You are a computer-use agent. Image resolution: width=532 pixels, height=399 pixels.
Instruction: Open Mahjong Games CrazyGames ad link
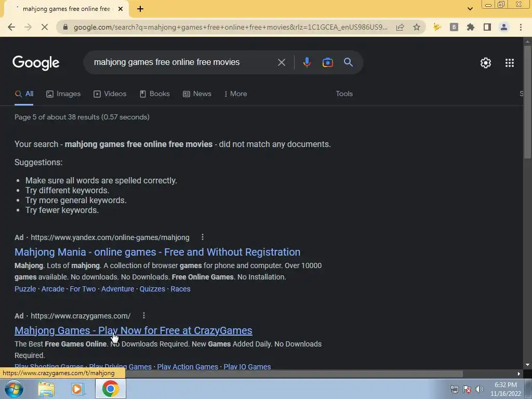tap(134, 330)
